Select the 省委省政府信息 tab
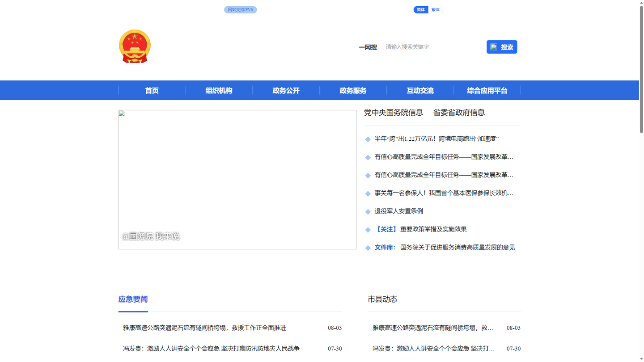 tap(459, 113)
